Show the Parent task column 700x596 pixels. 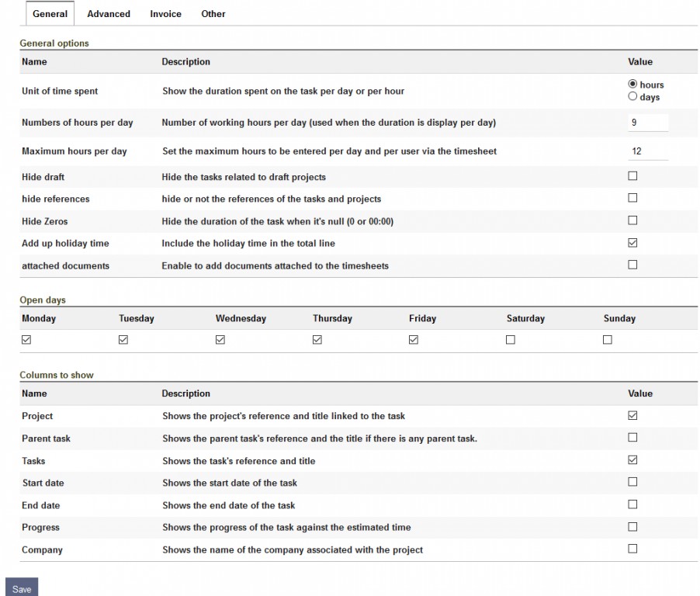point(632,438)
